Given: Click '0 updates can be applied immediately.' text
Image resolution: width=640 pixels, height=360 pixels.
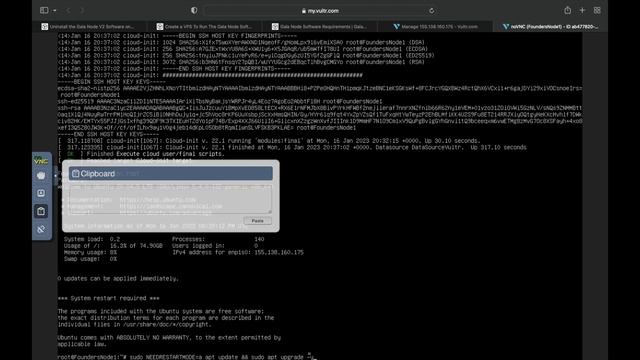Looking at the screenshot, I should 118,278.
